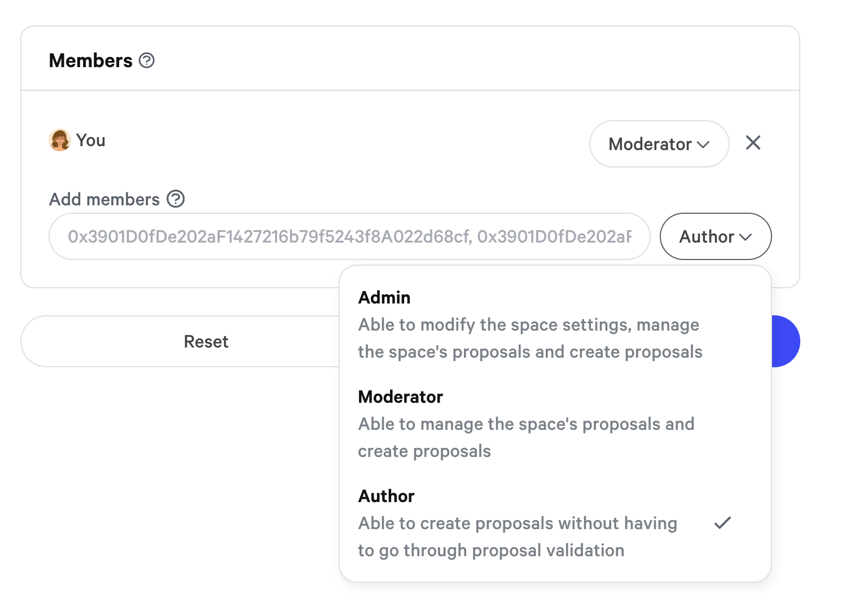This screenshot has height=607, width=868.
Task: Click the Admin role description text
Action: click(529, 338)
